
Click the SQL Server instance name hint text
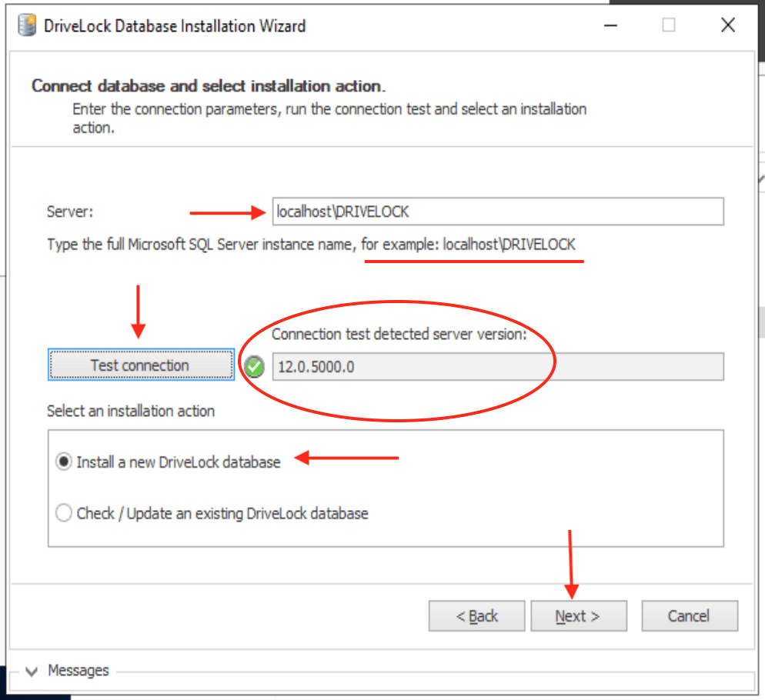[x=311, y=245]
